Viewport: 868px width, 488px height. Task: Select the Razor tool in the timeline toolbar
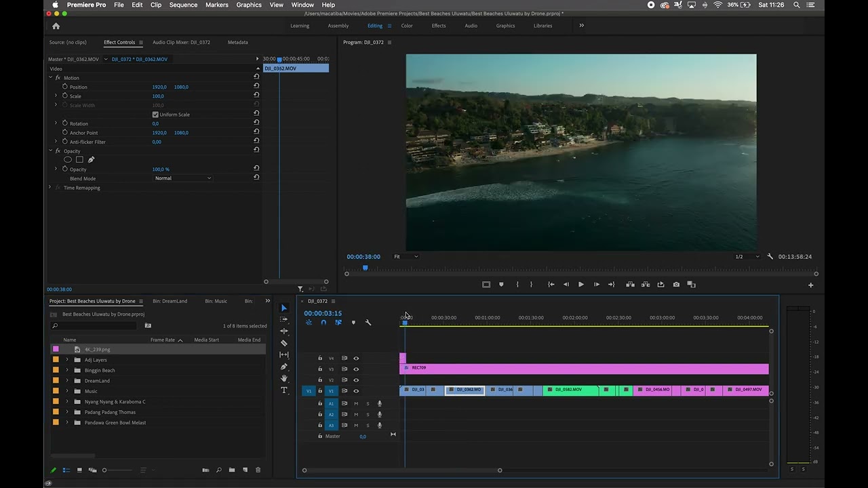(284, 342)
